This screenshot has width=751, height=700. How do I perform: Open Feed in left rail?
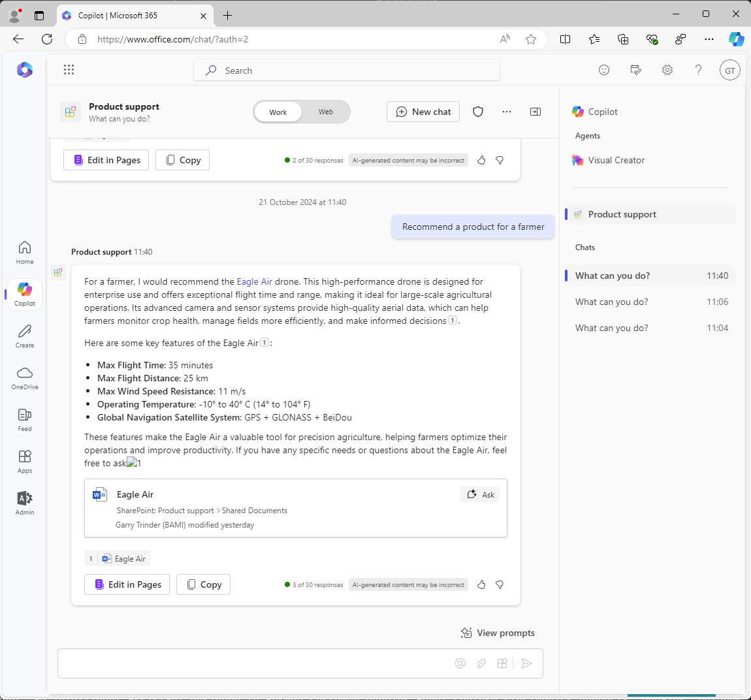pos(25,420)
